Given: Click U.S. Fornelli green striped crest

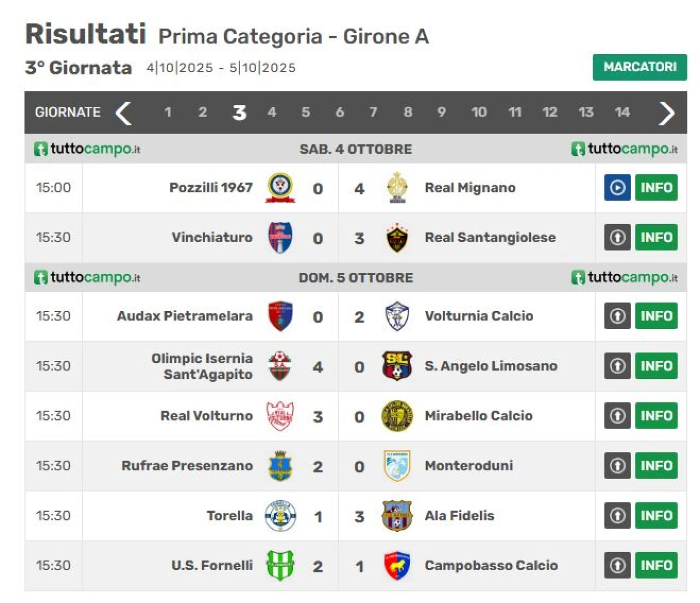Looking at the screenshot, I should point(280,565).
